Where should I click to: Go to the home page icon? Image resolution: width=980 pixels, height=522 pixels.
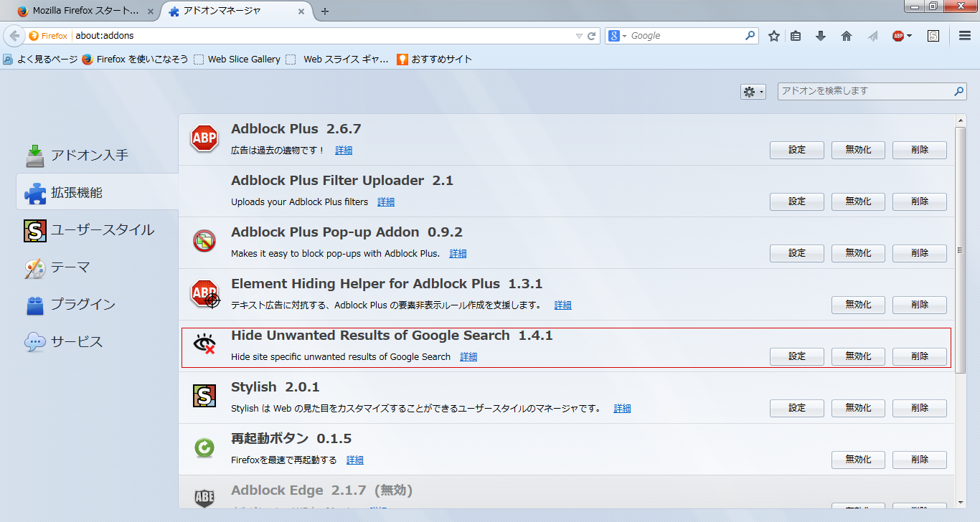847,36
